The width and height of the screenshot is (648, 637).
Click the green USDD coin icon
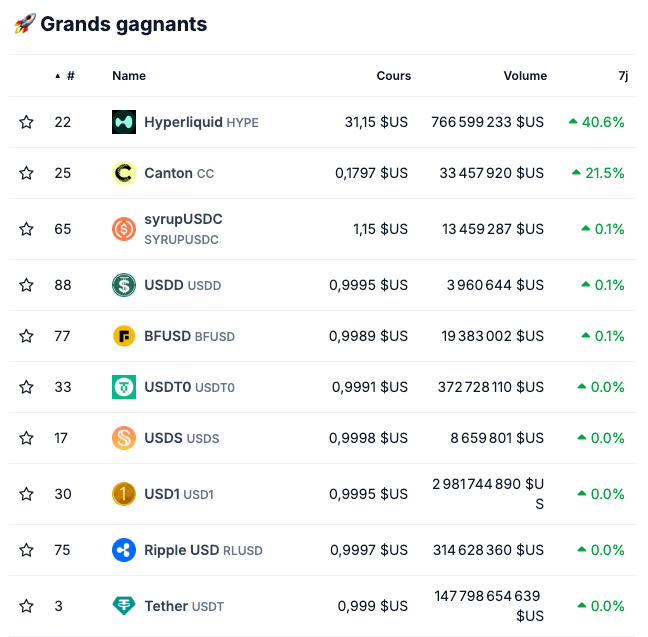[x=123, y=285]
